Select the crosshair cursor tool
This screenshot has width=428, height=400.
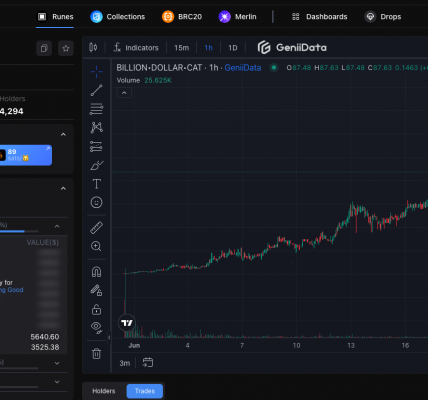pos(97,72)
